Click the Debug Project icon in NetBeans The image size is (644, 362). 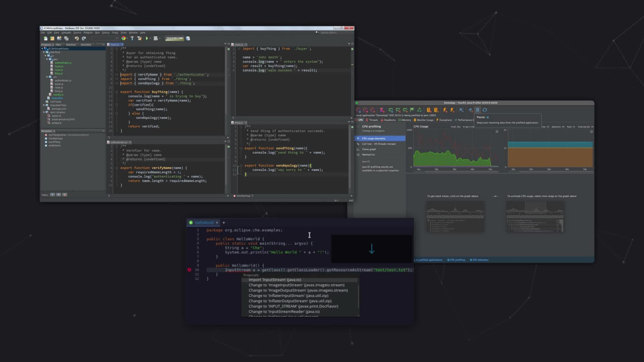tap(156, 39)
